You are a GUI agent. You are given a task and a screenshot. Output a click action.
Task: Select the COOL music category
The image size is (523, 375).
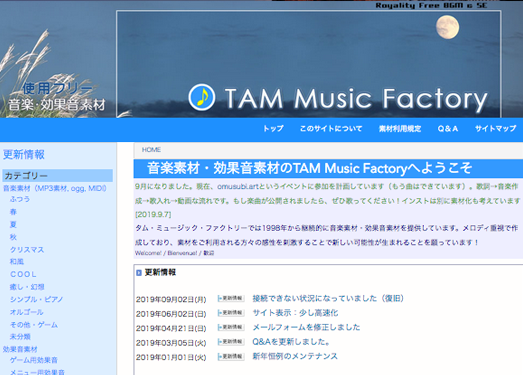[x=23, y=274]
